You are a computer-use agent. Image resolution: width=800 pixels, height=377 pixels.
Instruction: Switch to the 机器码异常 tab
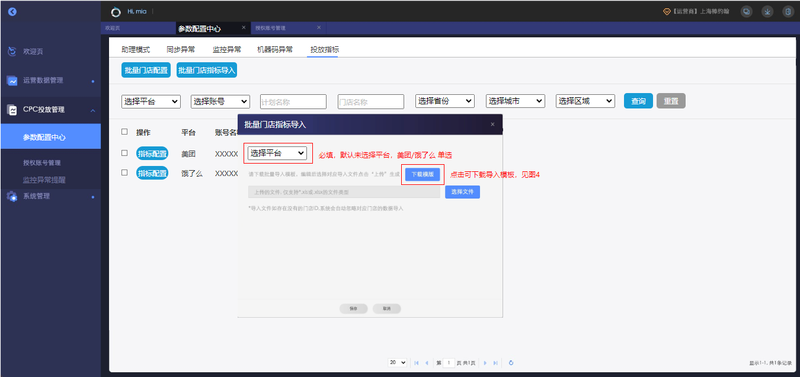tap(275, 49)
